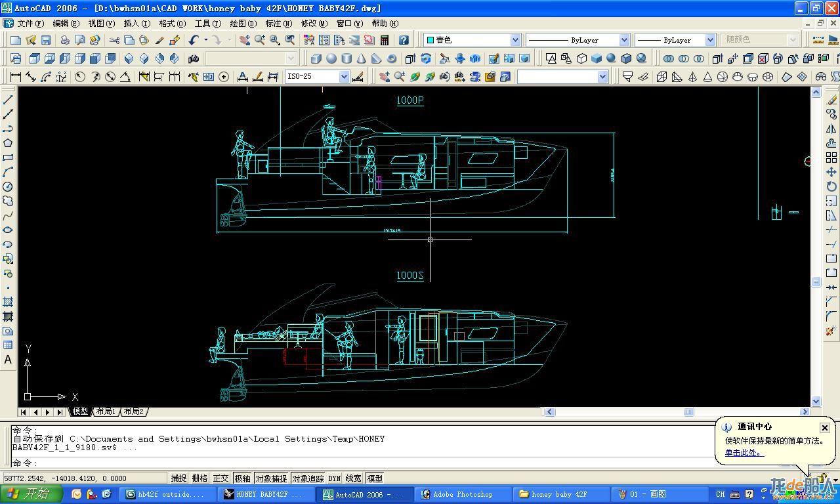Go to the last layout tab arrow
Image resolution: width=840 pixels, height=504 pixels.
coord(60,412)
